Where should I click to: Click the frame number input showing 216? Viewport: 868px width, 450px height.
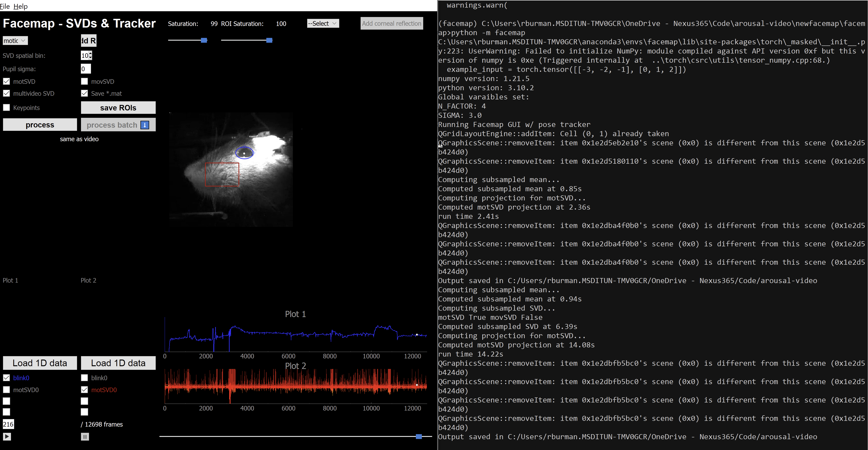click(8, 424)
